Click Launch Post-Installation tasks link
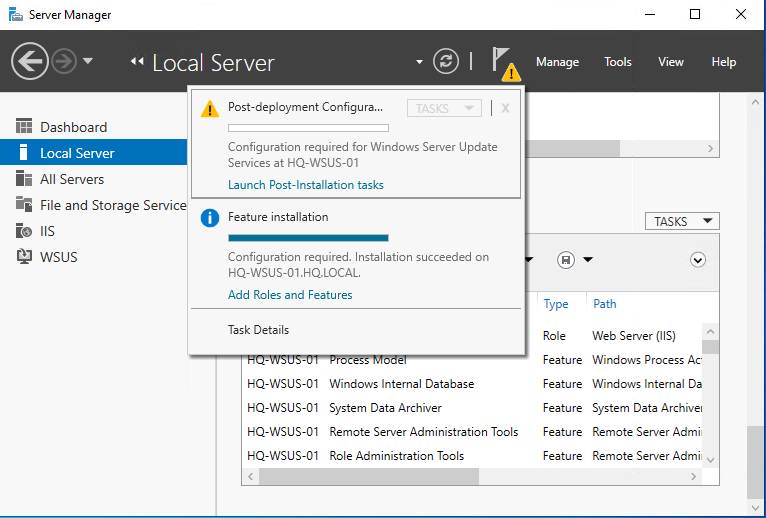The image size is (766, 518). 306,185
